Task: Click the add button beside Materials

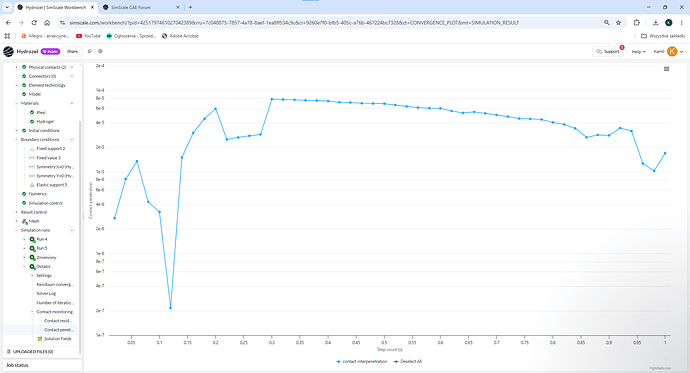Action: pyautogui.click(x=72, y=103)
